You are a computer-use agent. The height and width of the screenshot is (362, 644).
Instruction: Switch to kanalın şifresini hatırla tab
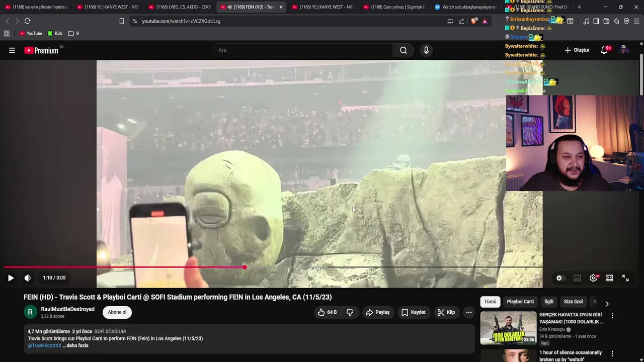tap(36, 7)
